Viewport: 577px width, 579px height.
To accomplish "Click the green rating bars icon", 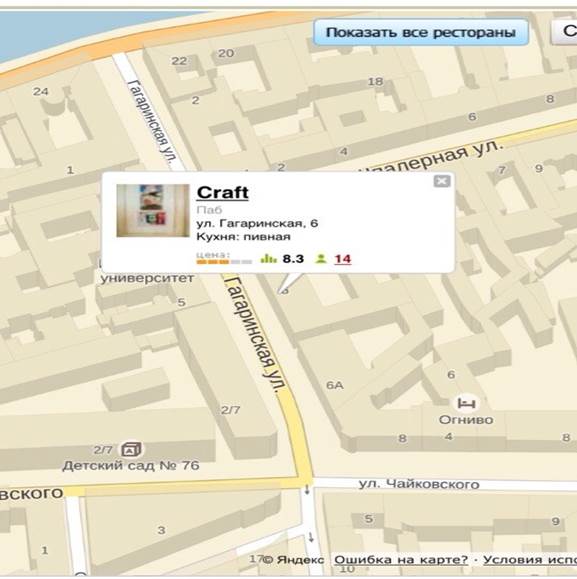I will [x=268, y=258].
